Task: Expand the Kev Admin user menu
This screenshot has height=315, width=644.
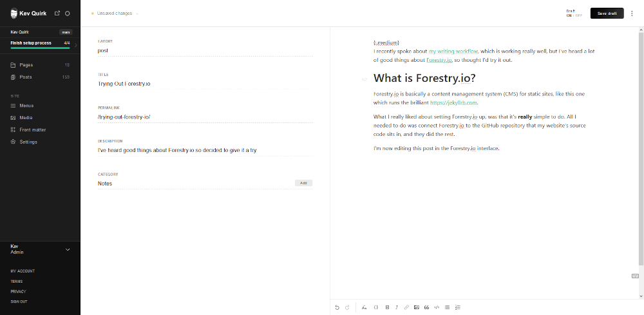Action: tap(68, 249)
